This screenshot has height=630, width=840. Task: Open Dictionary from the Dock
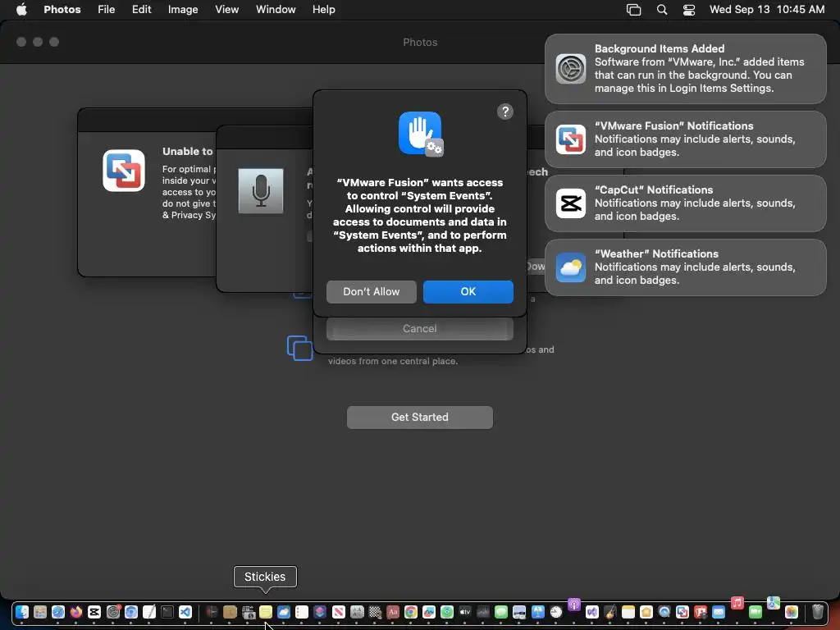coord(393,612)
